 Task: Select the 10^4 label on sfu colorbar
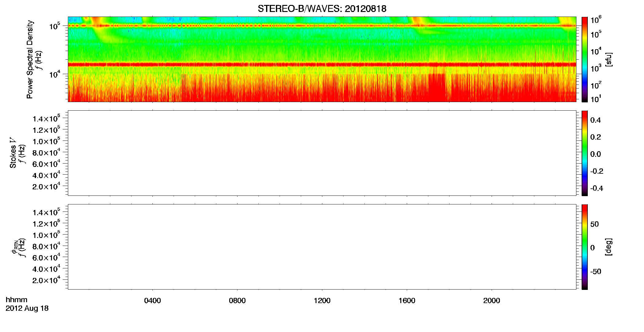click(x=596, y=51)
